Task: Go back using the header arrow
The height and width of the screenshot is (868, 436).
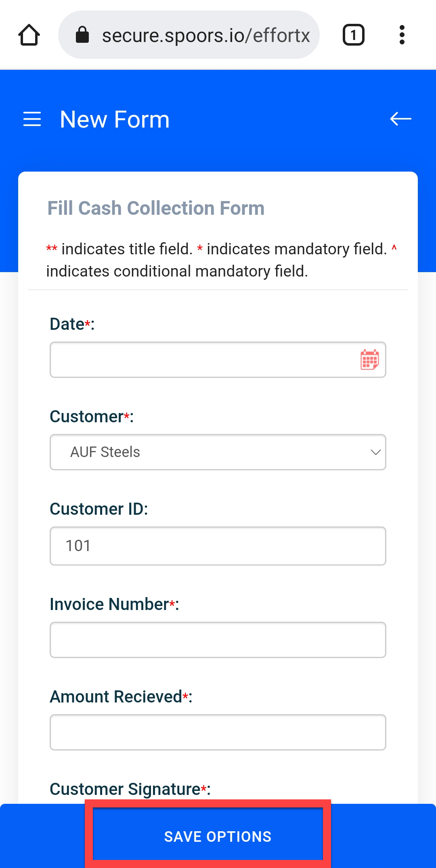Action: pyautogui.click(x=400, y=119)
